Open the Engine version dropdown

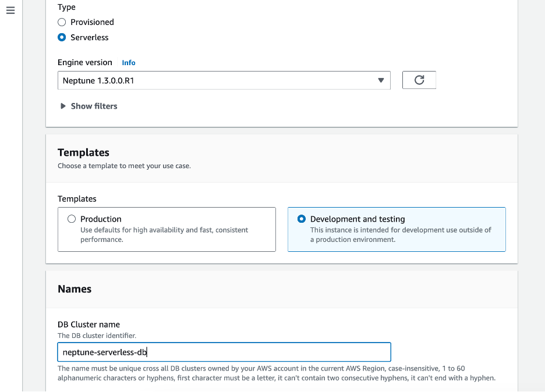coord(224,80)
